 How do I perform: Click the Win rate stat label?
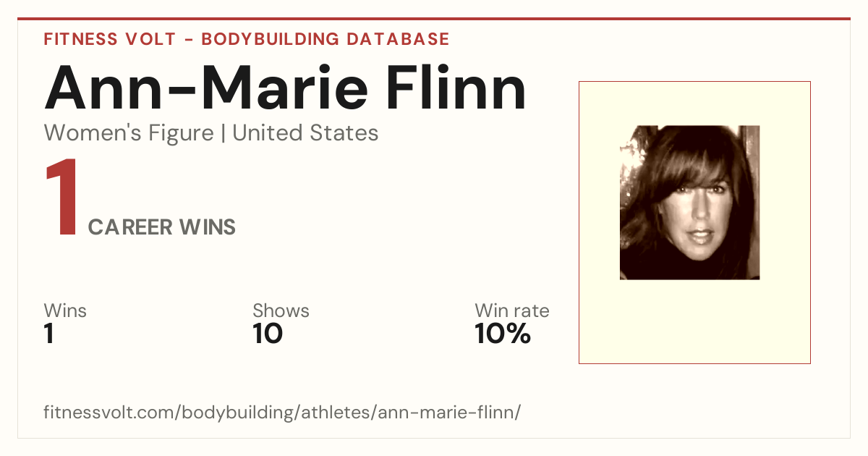512,311
